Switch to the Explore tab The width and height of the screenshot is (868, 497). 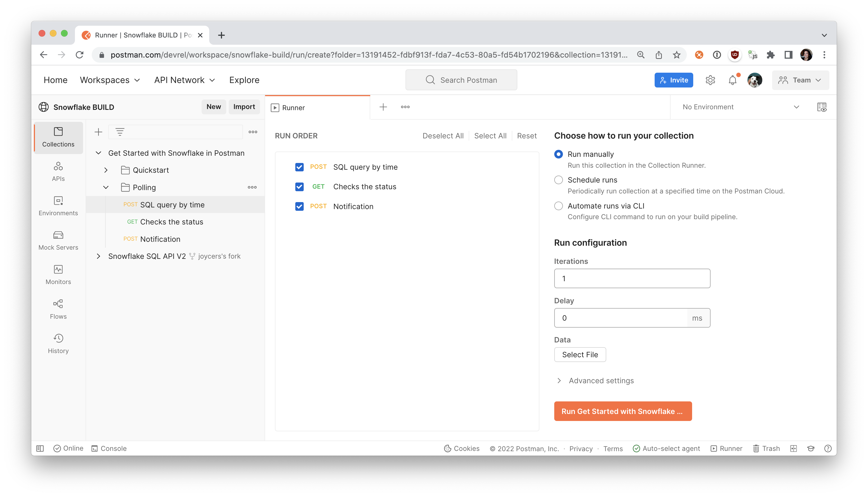pyautogui.click(x=244, y=80)
